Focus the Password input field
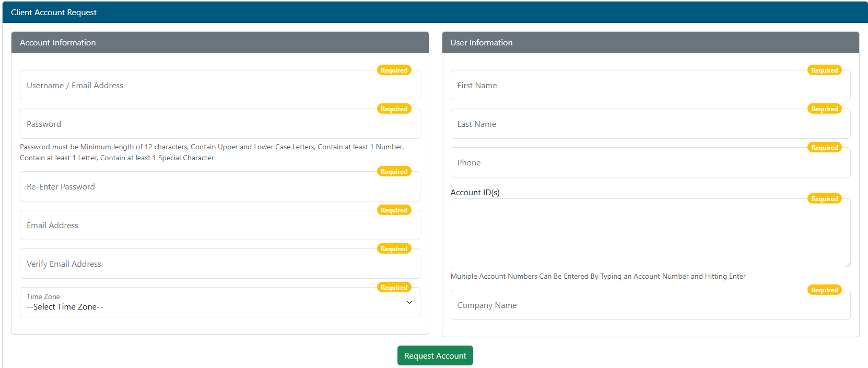The image size is (868, 368). [219, 124]
